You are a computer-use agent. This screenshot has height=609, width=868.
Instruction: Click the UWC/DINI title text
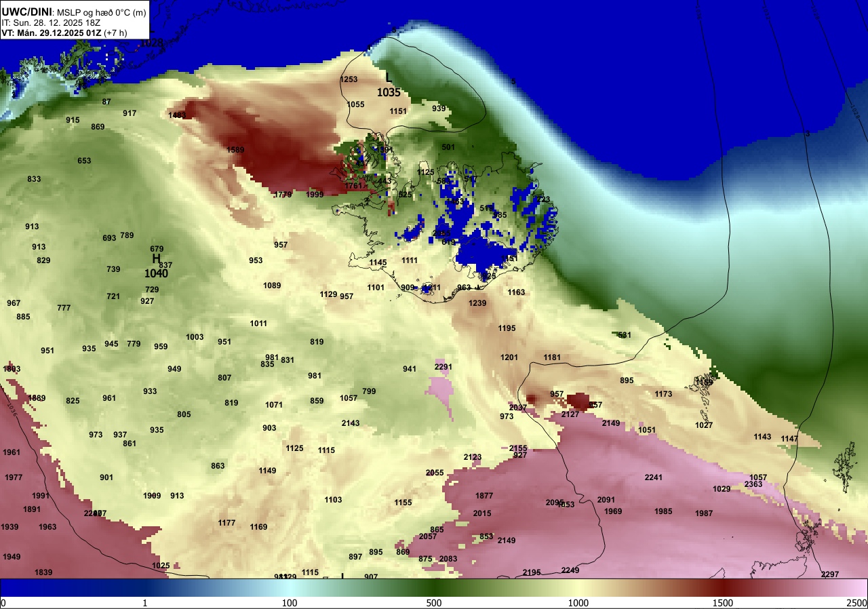(x=26, y=11)
